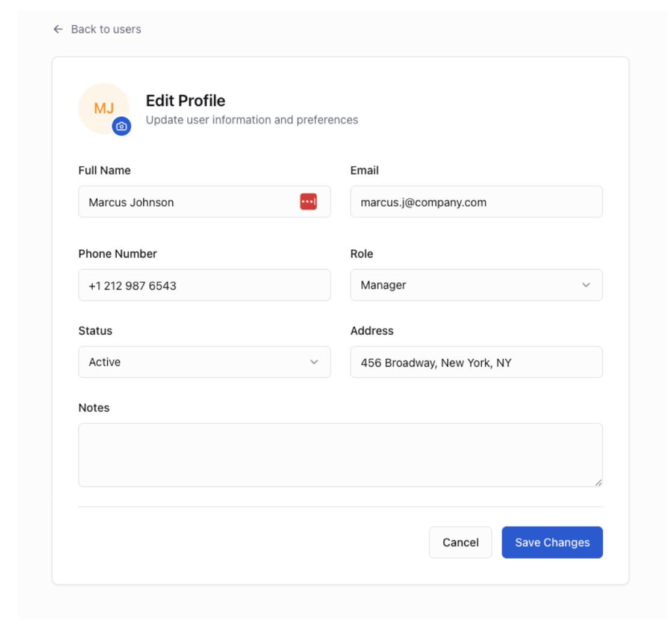The height and width of the screenshot is (626, 672).
Task: Click the Address input field
Action: tap(476, 362)
